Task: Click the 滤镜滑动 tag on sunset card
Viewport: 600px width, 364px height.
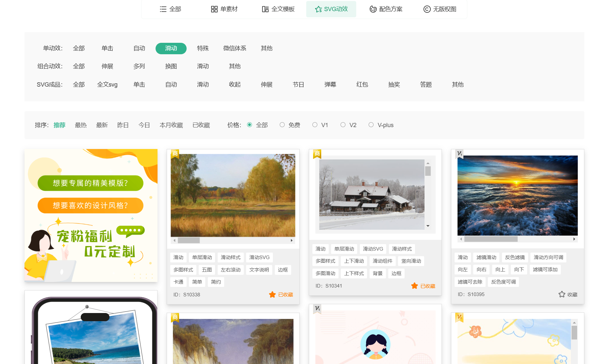Action: tap(486, 257)
